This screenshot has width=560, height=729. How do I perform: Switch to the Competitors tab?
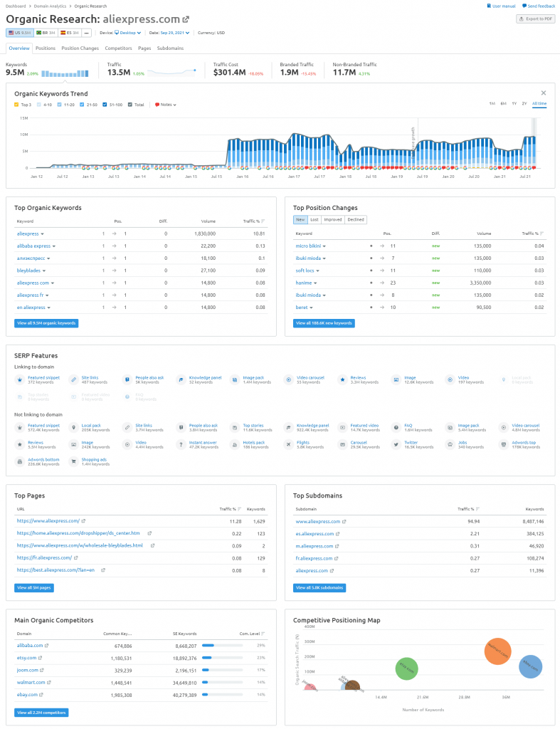pyautogui.click(x=119, y=48)
